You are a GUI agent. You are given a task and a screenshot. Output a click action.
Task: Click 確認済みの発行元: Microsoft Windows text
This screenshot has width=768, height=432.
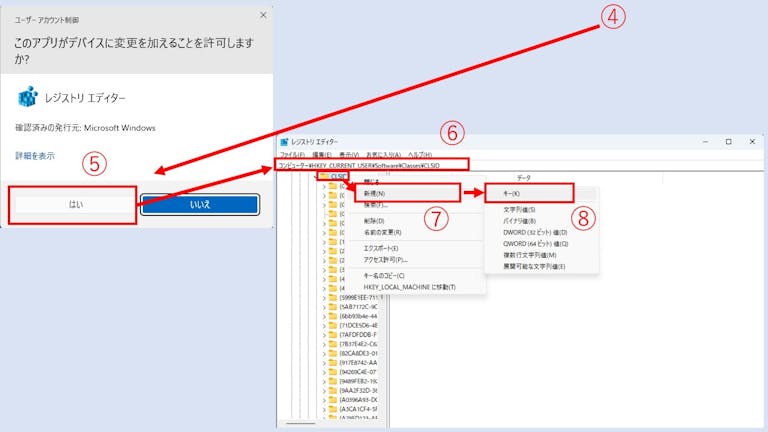point(85,128)
